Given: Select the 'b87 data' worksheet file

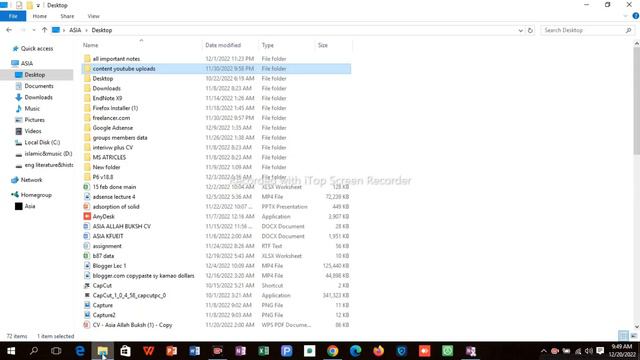Looking at the screenshot, I should click(103, 256).
